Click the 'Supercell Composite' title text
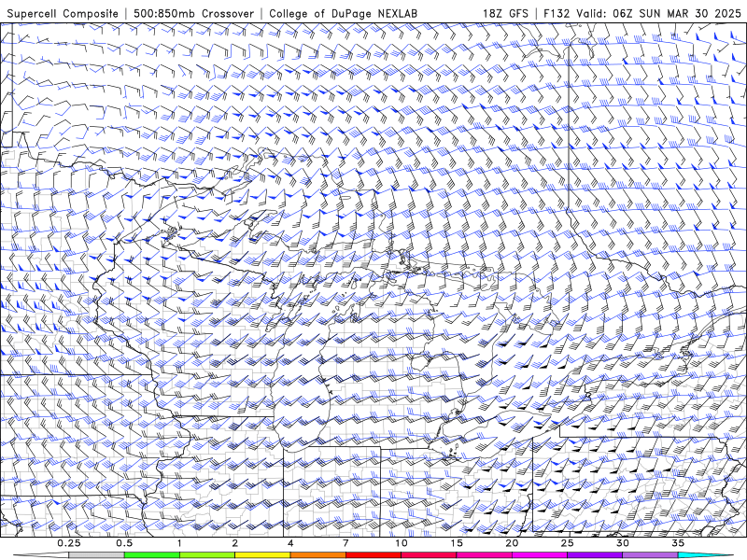This screenshot has width=747, height=560. tap(63, 14)
